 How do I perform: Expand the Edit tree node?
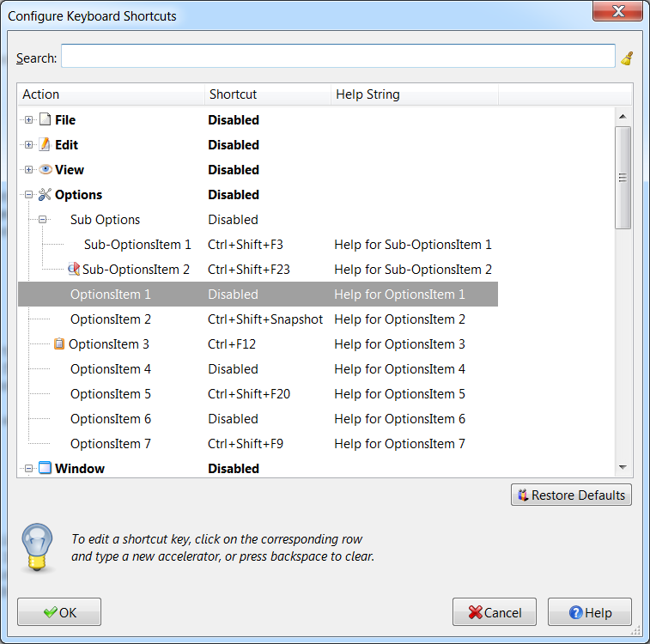(29, 145)
